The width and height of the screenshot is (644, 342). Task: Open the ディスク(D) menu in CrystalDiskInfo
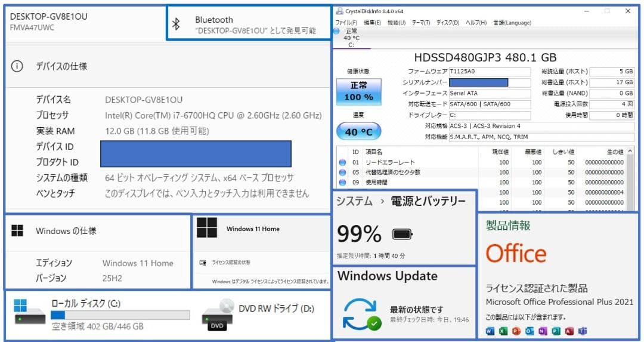448,23
